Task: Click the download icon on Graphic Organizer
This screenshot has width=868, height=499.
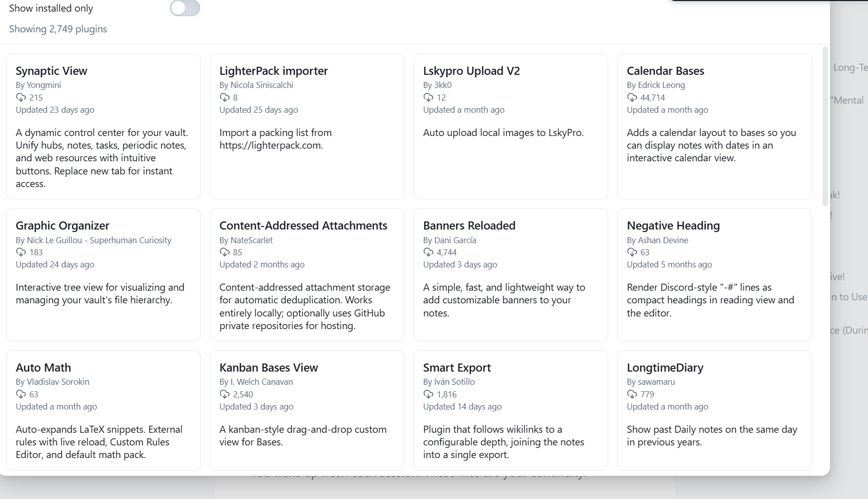Action: (21, 252)
